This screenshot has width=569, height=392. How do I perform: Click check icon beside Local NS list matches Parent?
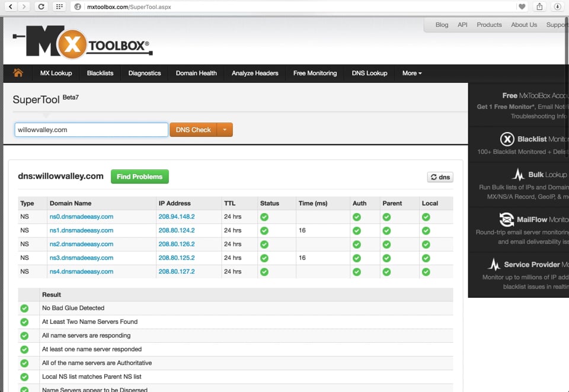tap(24, 377)
